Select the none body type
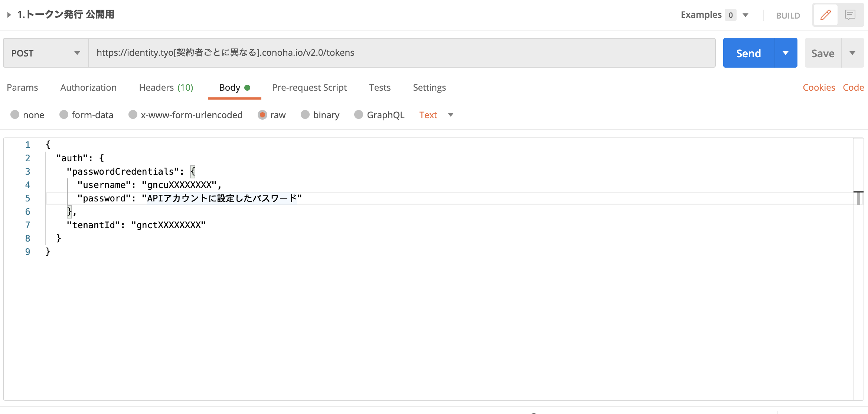 (15, 115)
